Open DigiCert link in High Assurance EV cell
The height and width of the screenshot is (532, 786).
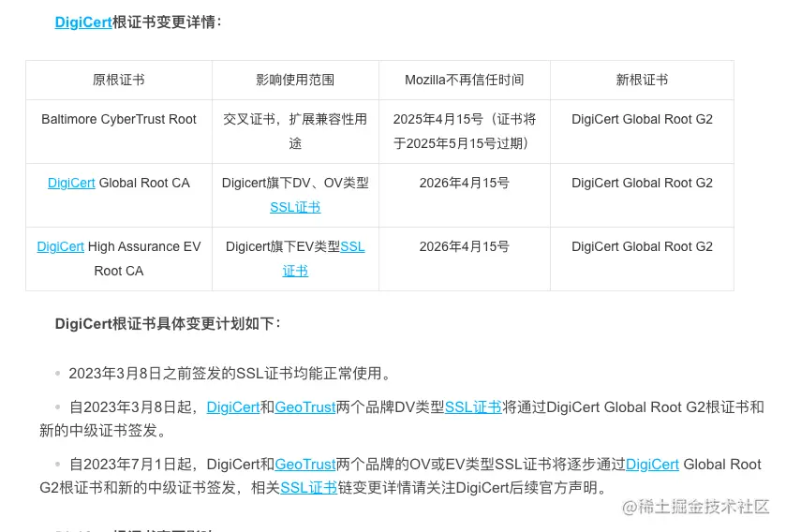[x=61, y=246]
